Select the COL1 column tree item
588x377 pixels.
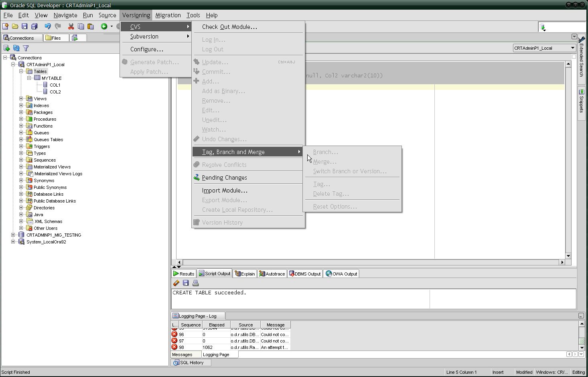pyautogui.click(x=55, y=85)
